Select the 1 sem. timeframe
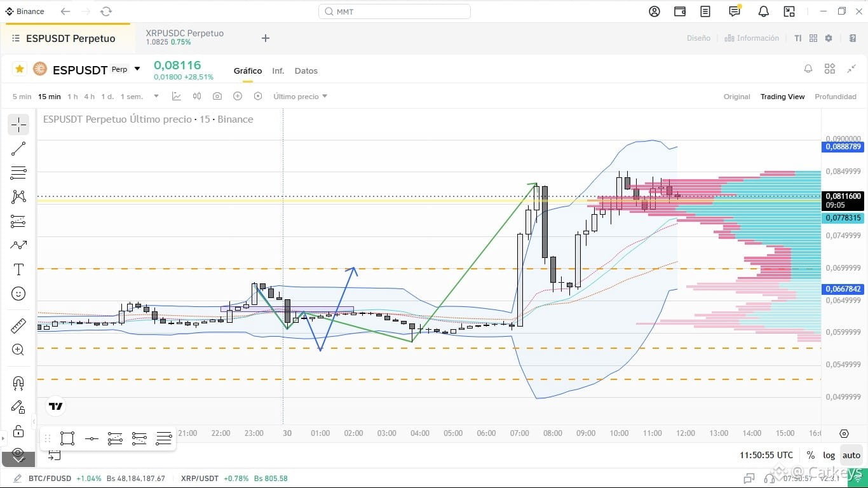The width and height of the screenshot is (868, 488). [x=132, y=97]
